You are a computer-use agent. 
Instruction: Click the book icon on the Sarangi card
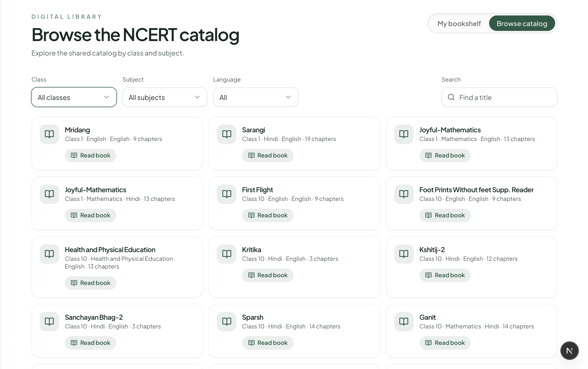[226, 134]
